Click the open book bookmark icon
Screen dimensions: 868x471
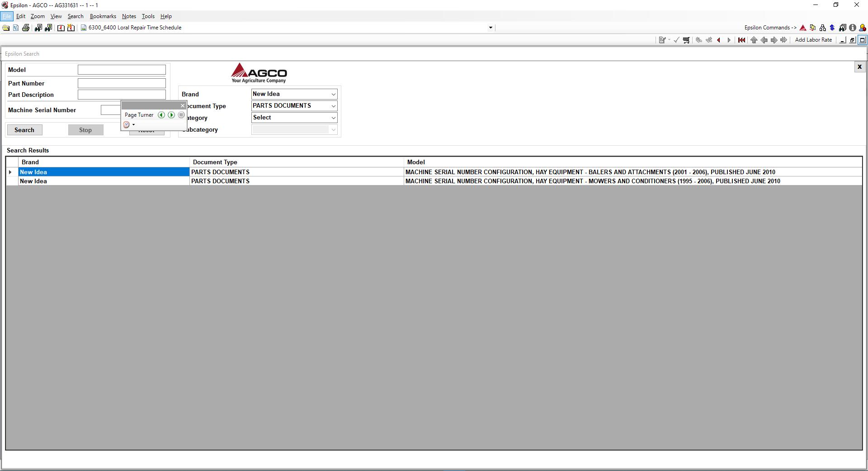point(61,28)
